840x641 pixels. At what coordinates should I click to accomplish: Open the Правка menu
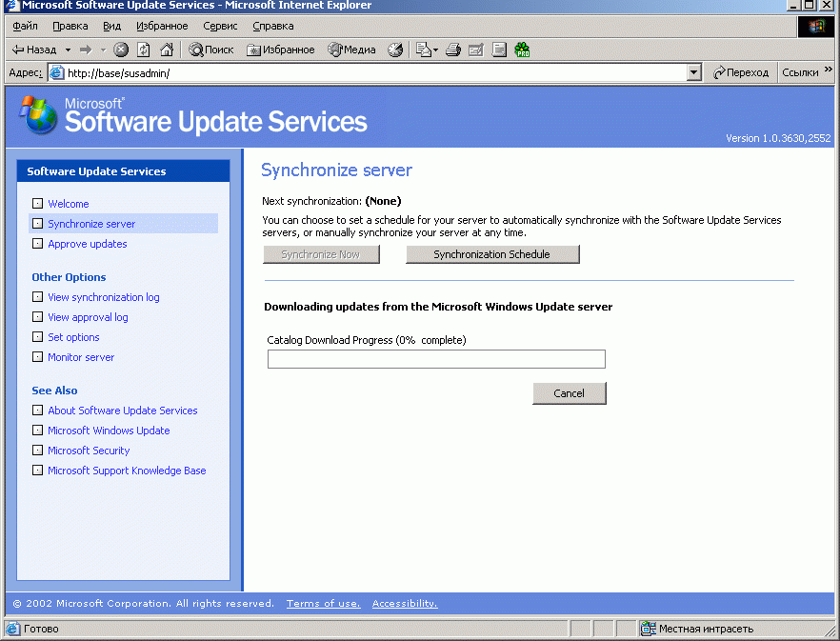point(70,26)
